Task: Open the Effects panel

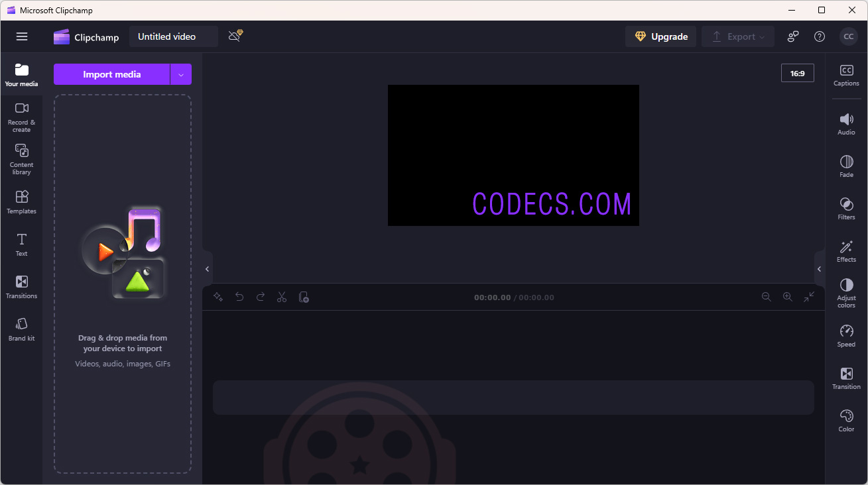Action: coord(846,252)
